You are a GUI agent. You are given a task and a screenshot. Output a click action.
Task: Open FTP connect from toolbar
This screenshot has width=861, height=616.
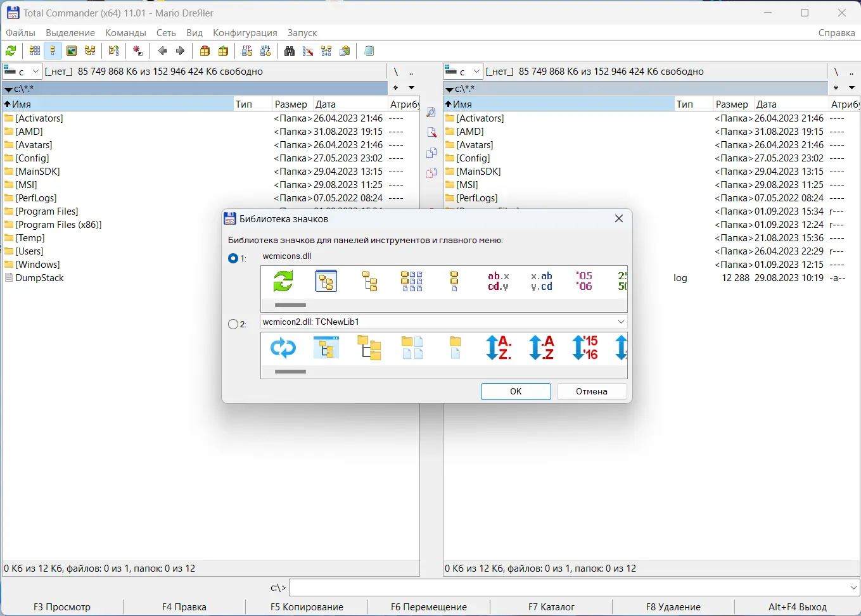coord(247,51)
